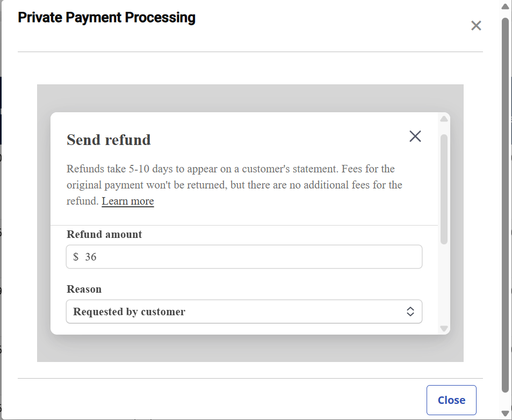512x420 pixels.
Task: Click the Send refund panel scrollbar thumb
Action: [444, 188]
